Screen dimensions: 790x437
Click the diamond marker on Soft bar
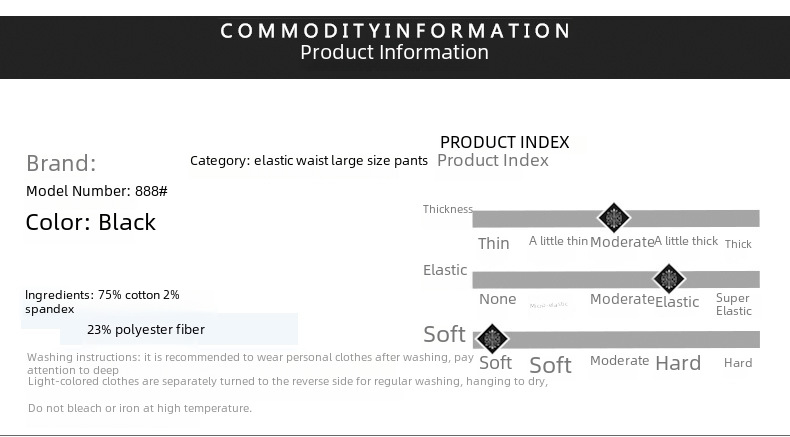[x=492, y=338]
